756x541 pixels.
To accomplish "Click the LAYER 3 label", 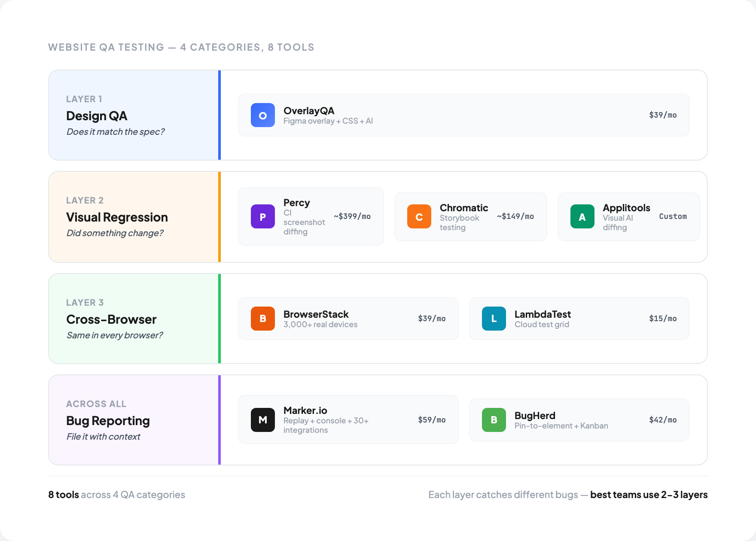I will click(x=85, y=303).
